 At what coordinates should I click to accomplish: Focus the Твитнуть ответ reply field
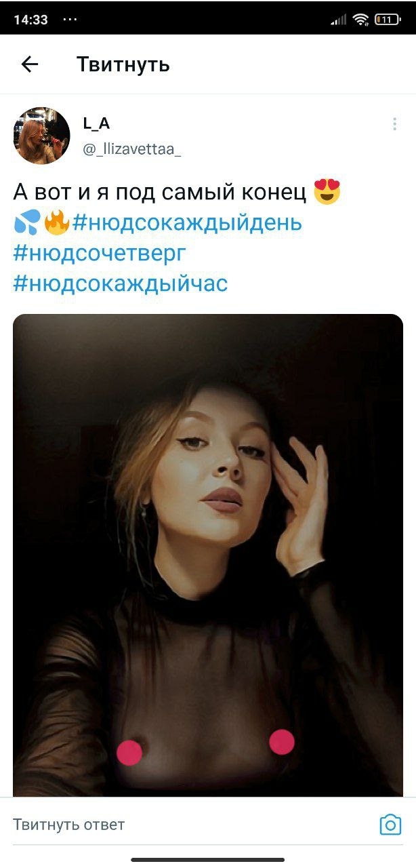pos(190,825)
